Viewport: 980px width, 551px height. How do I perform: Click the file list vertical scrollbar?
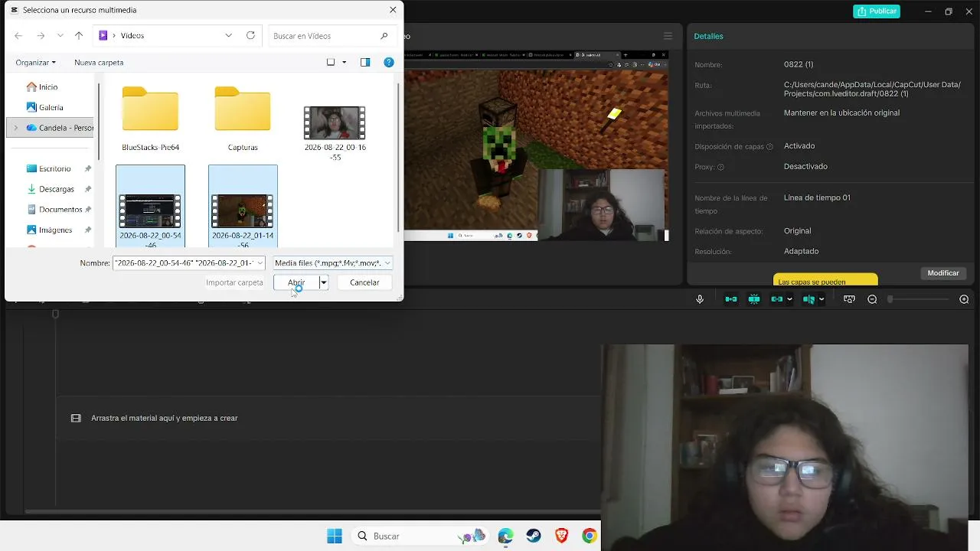[x=398, y=157]
